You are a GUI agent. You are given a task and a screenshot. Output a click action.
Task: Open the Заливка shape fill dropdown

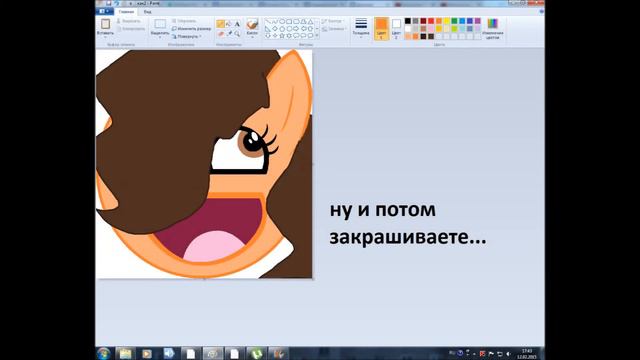334,29
